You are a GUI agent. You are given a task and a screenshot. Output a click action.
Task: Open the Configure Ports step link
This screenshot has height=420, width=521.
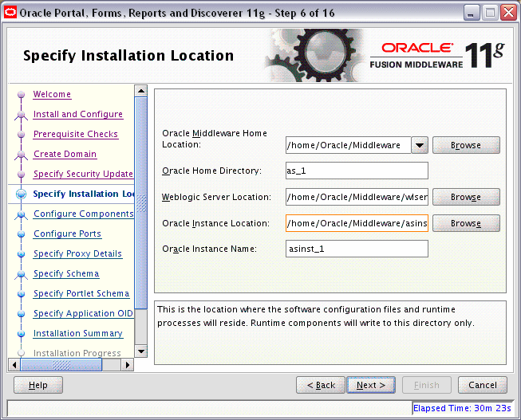[68, 234]
